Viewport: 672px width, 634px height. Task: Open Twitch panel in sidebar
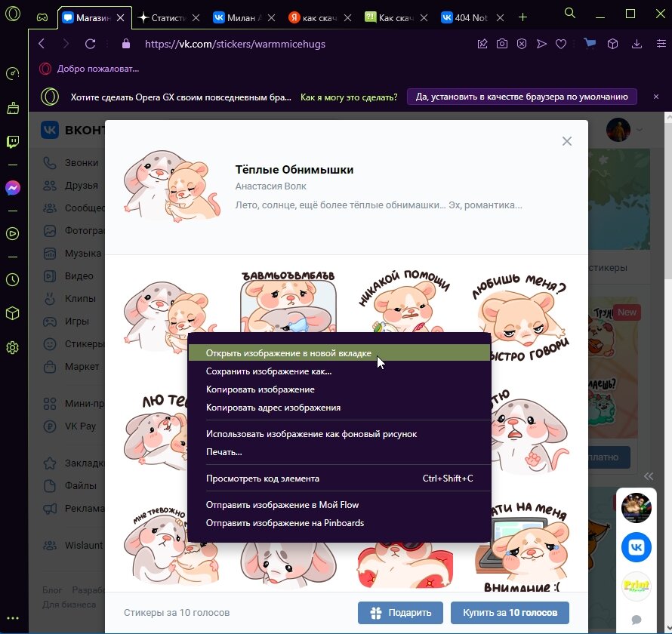(13, 142)
